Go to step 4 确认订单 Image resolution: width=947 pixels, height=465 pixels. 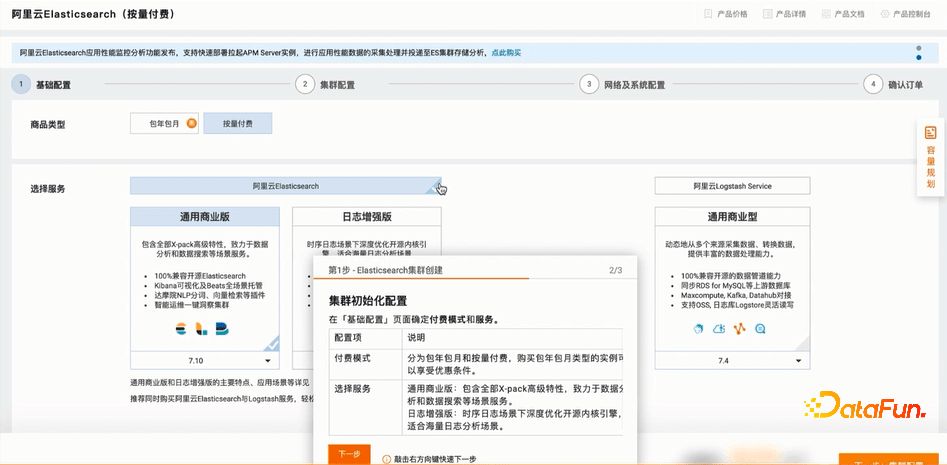tap(893, 85)
